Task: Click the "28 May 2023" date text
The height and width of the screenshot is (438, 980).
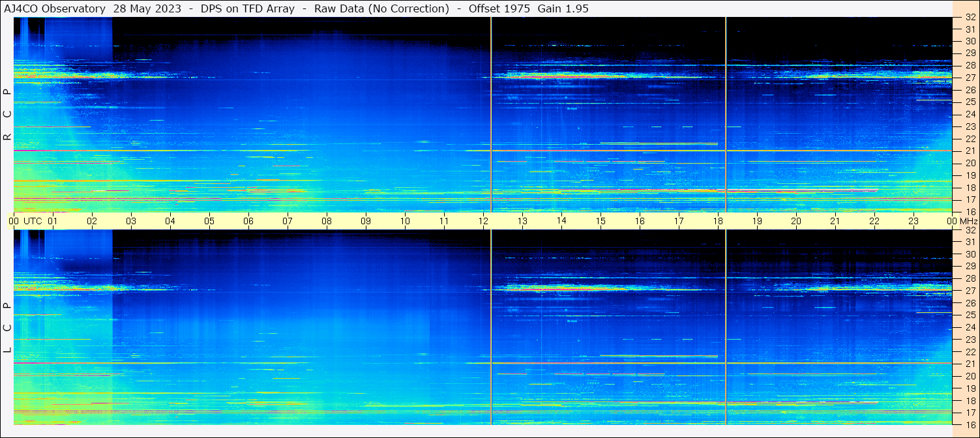Action: pyautogui.click(x=147, y=8)
